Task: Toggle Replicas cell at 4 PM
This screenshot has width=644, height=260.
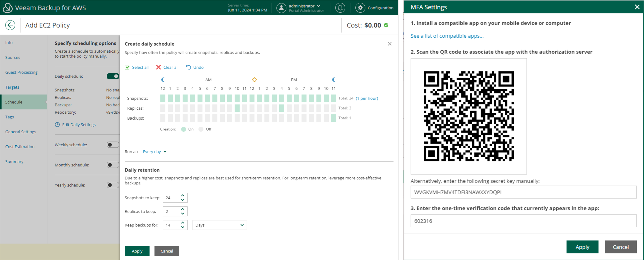Action: click(x=282, y=108)
